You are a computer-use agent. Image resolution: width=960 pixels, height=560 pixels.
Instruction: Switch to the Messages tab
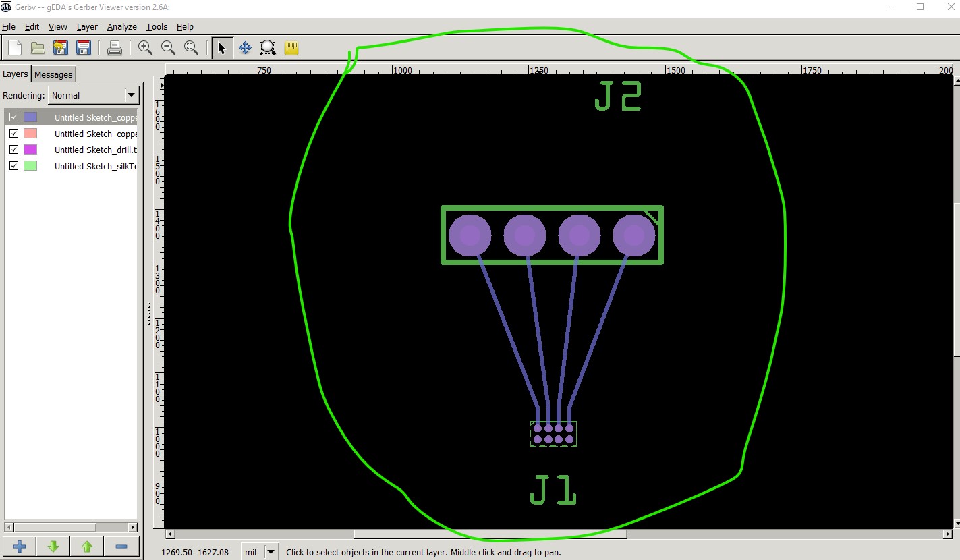click(53, 74)
